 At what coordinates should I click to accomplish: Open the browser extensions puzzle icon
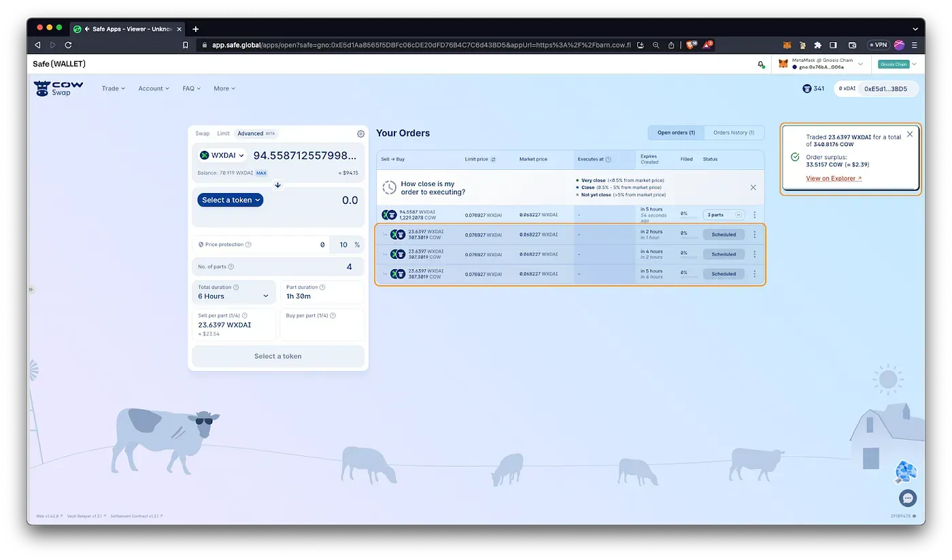tap(818, 45)
